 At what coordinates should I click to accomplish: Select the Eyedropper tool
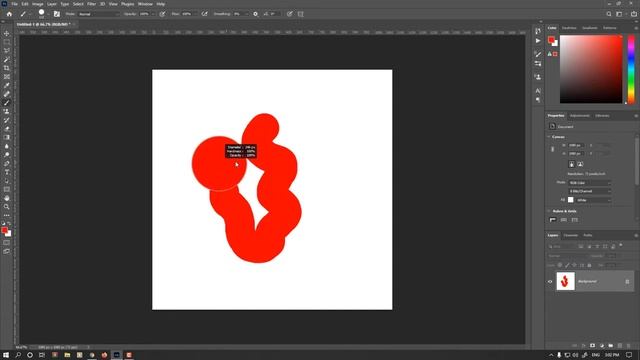(7, 85)
